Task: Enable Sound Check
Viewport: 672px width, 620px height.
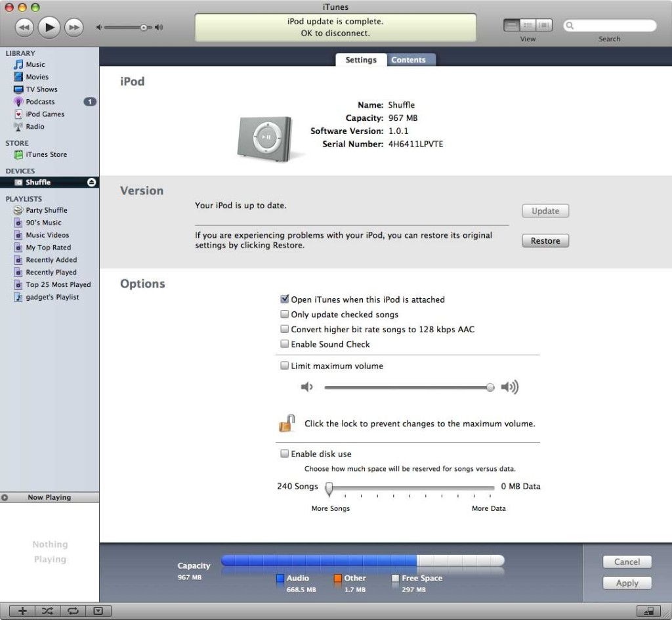Action: [x=284, y=343]
